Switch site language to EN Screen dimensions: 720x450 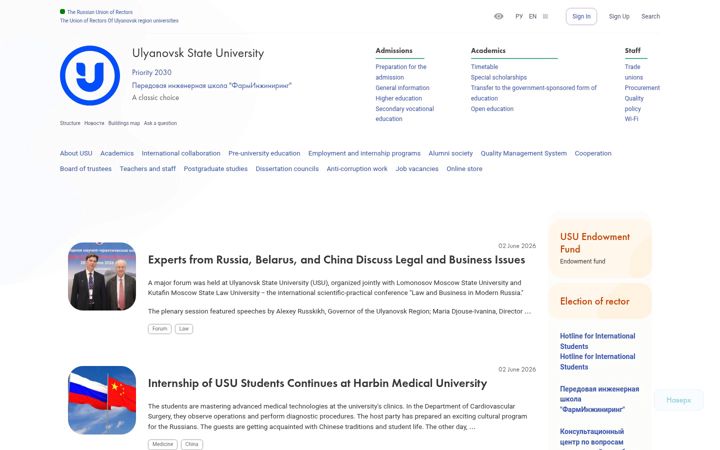[533, 16]
